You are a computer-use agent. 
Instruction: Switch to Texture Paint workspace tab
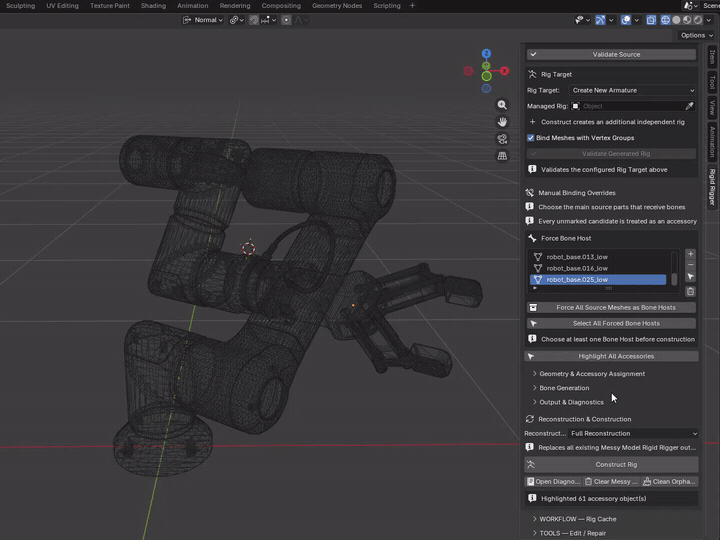click(110, 6)
